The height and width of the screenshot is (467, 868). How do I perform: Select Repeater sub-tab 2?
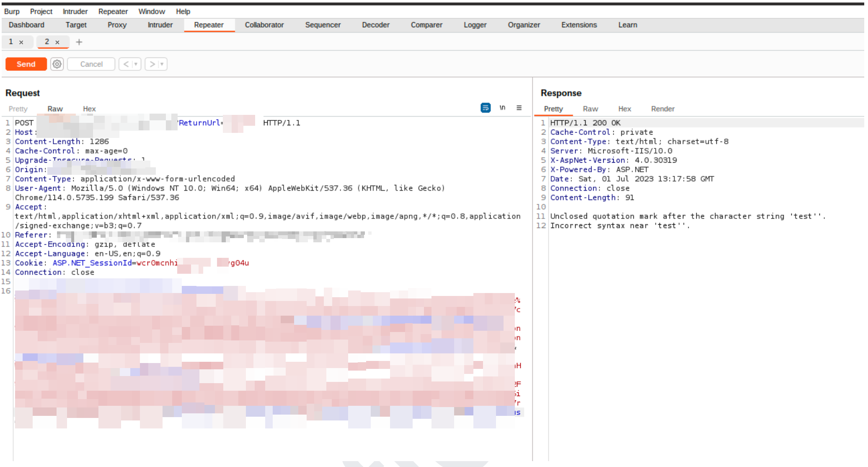(47, 42)
